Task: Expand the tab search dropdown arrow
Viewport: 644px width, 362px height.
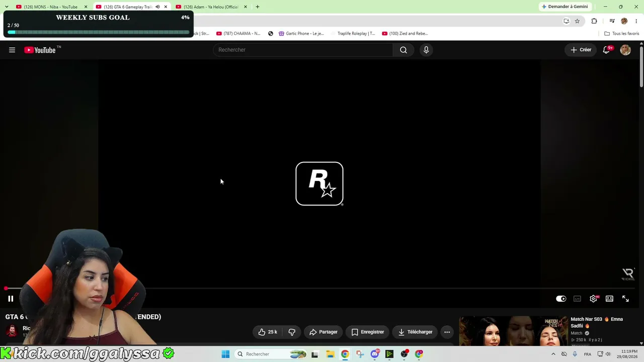Action: [6, 7]
